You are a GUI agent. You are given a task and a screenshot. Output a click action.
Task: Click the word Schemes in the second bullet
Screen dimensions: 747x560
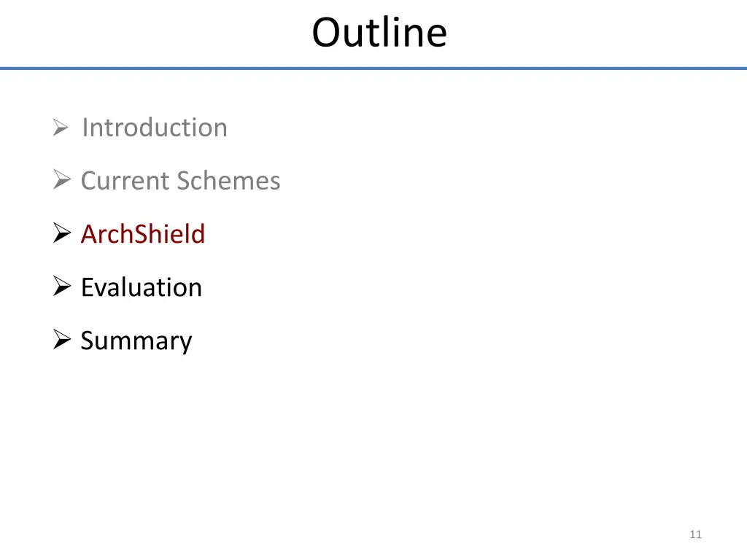(x=228, y=181)
